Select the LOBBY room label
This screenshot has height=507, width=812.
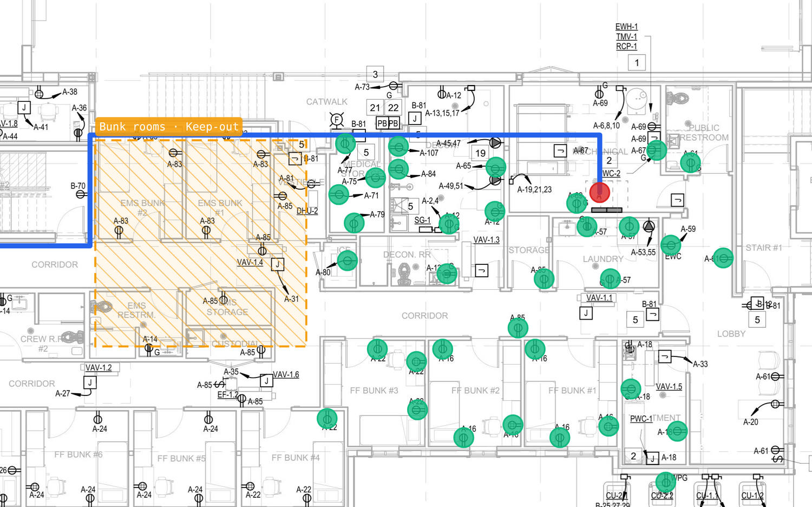pos(731,334)
